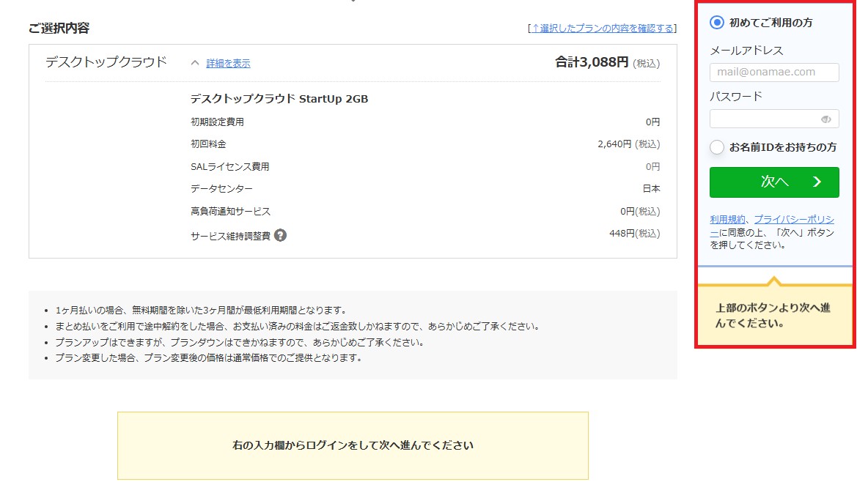
Task: Click the 上部のボタンより次へ進んでください tooltip
Action: (x=773, y=316)
